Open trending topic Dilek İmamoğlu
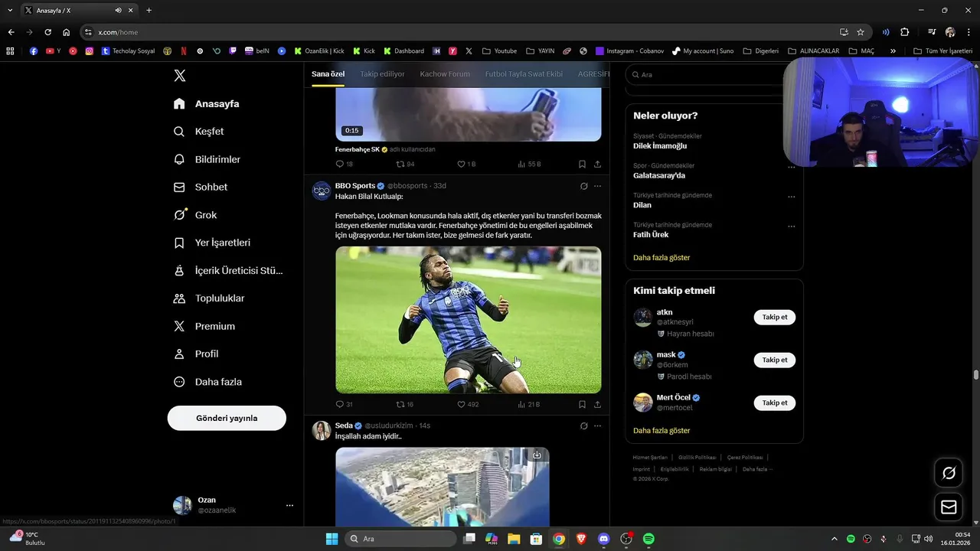The image size is (980, 551). (660, 146)
